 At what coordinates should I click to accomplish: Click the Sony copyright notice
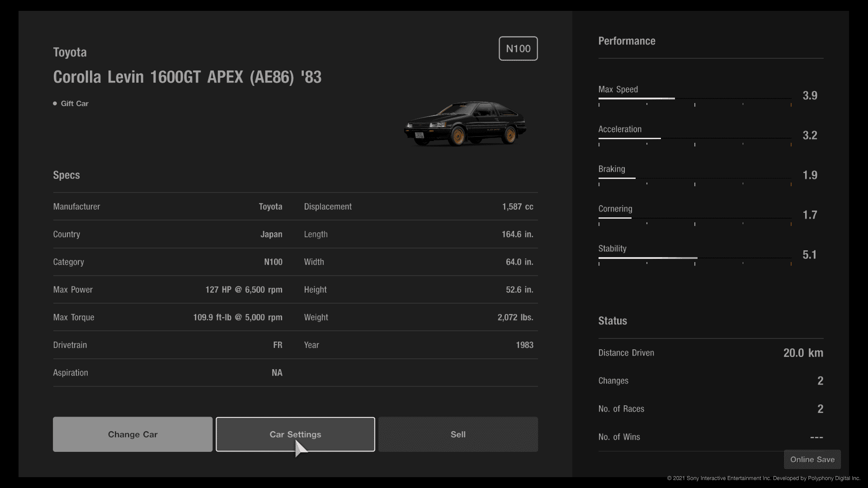[764, 478]
